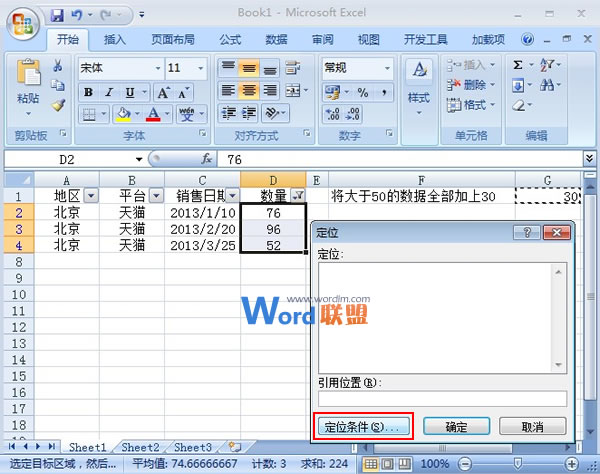Open the borders button

tap(89, 114)
